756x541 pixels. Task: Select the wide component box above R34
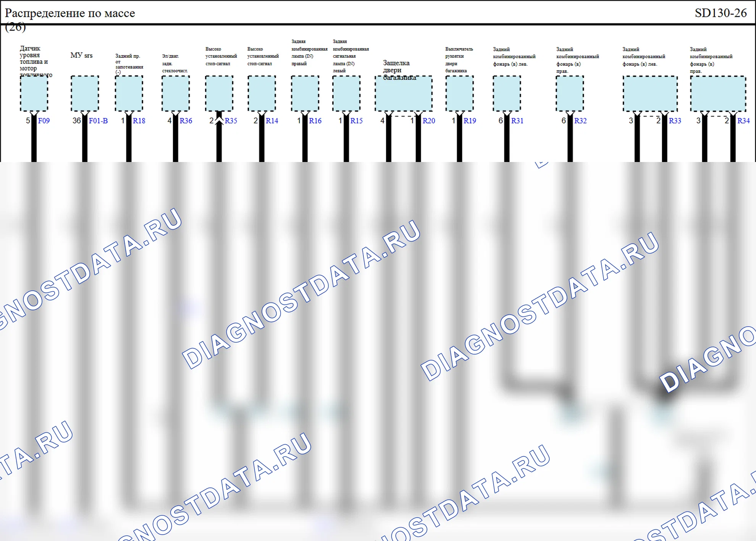(x=718, y=94)
